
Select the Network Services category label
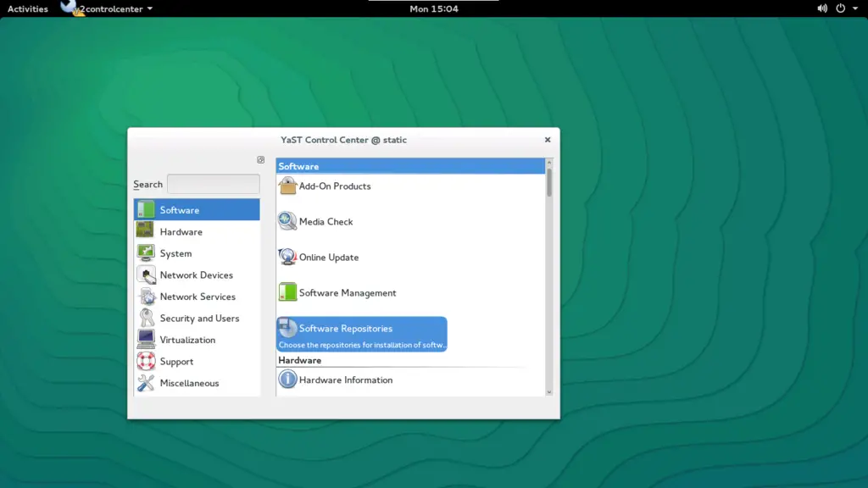click(x=198, y=297)
